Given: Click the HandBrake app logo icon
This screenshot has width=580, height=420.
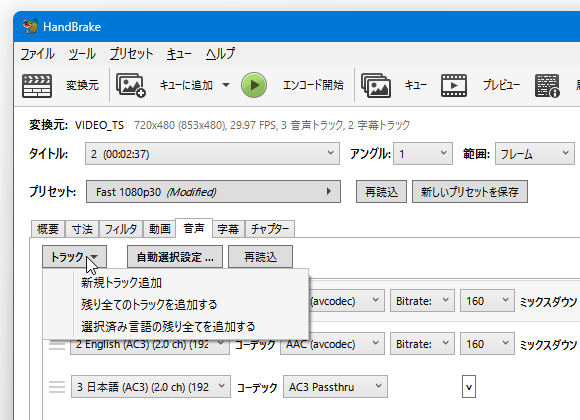Looking at the screenshot, I should (x=30, y=26).
